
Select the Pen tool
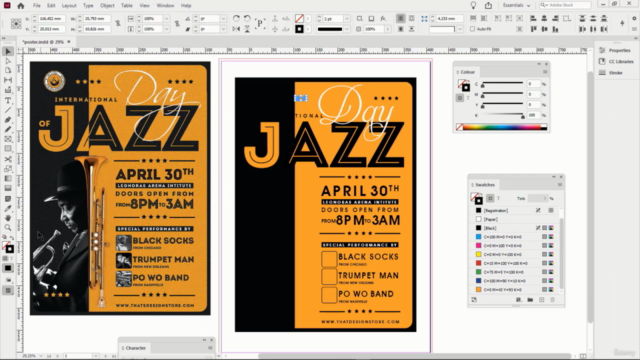click(x=8, y=120)
